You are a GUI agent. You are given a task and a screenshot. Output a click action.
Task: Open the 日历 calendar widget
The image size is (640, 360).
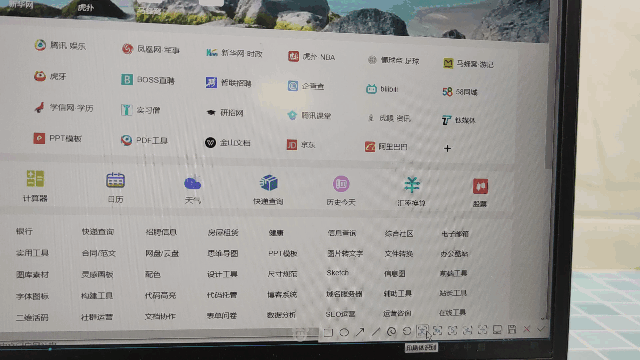click(x=116, y=187)
